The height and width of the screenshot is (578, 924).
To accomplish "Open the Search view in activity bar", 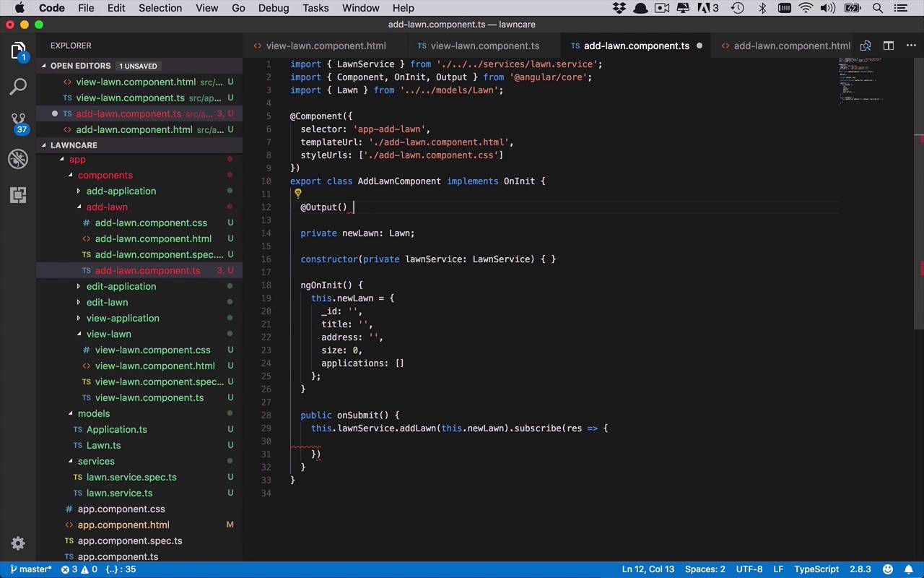I will (18, 87).
